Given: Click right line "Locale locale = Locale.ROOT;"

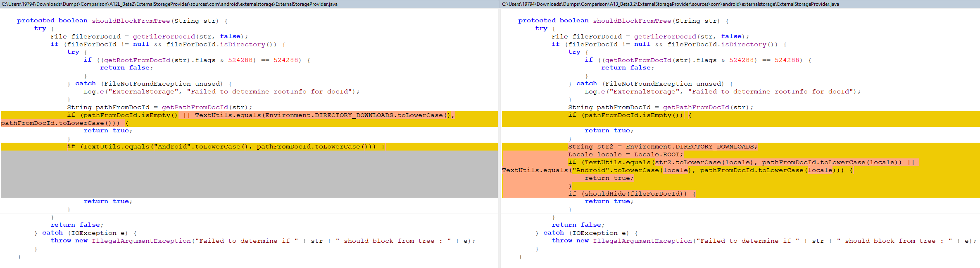Looking at the screenshot, I should coord(626,154).
